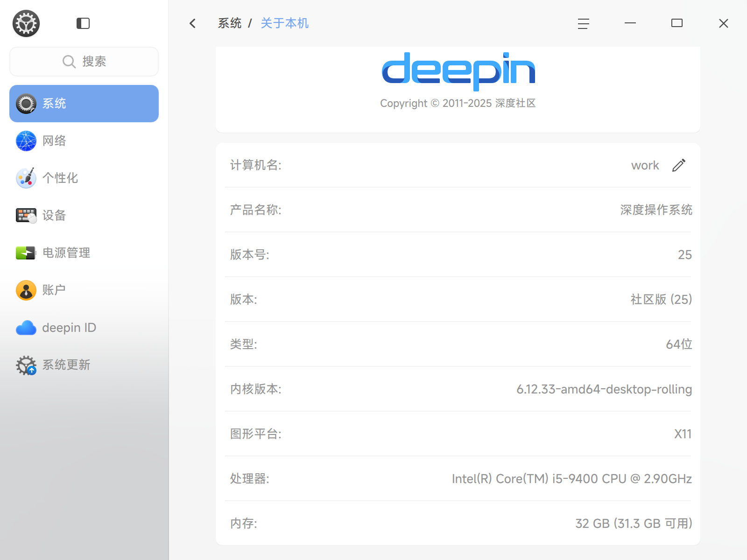Viewport: 747px width, 560px height.
Task: Click the 处理器 label
Action: click(x=250, y=479)
